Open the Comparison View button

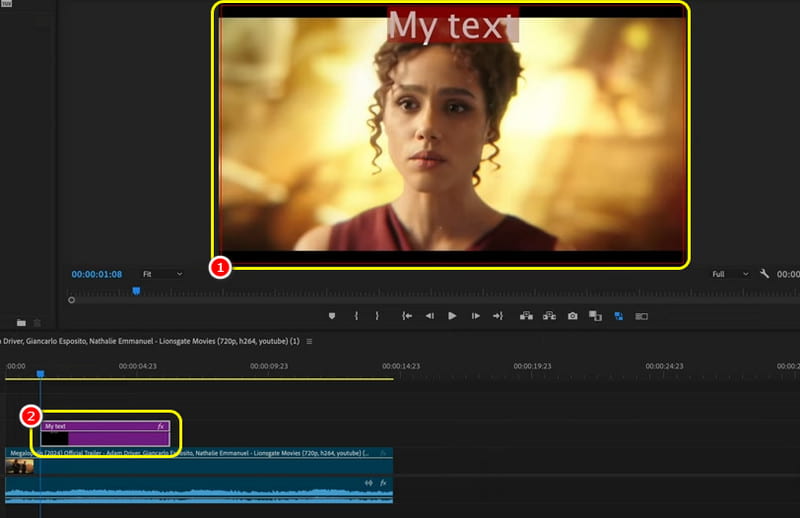595,316
